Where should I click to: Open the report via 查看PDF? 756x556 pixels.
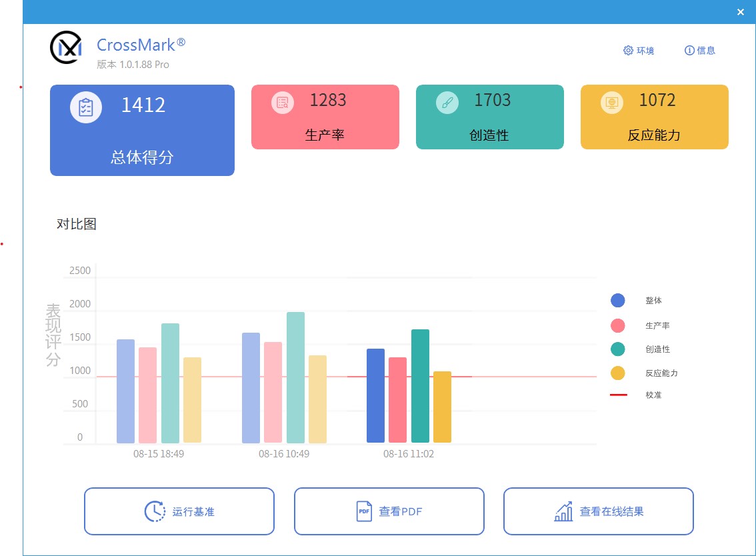click(389, 511)
